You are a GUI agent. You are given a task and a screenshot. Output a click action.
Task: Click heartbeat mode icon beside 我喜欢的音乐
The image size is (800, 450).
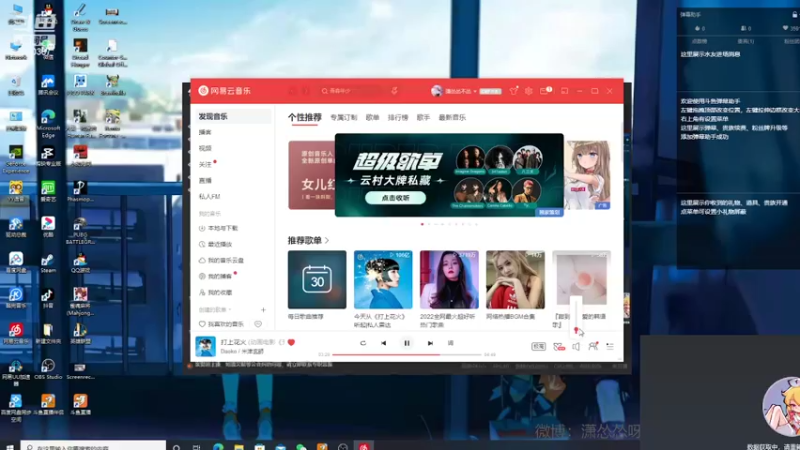[x=258, y=324]
